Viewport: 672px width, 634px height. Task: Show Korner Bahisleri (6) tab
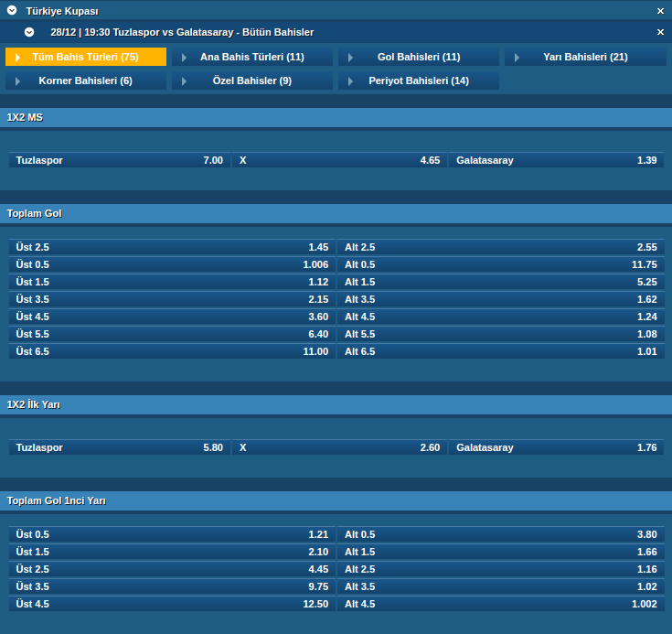click(86, 81)
